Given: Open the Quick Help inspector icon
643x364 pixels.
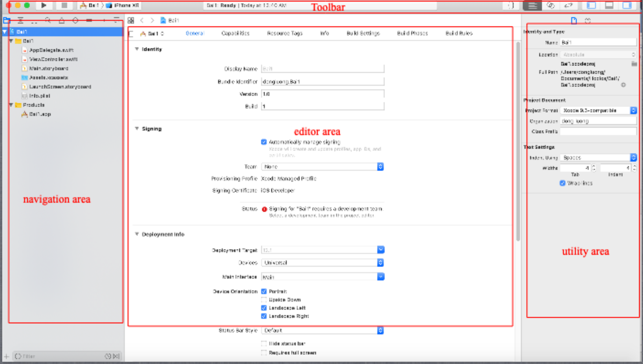Looking at the screenshot, I should [x=587, y=21].
